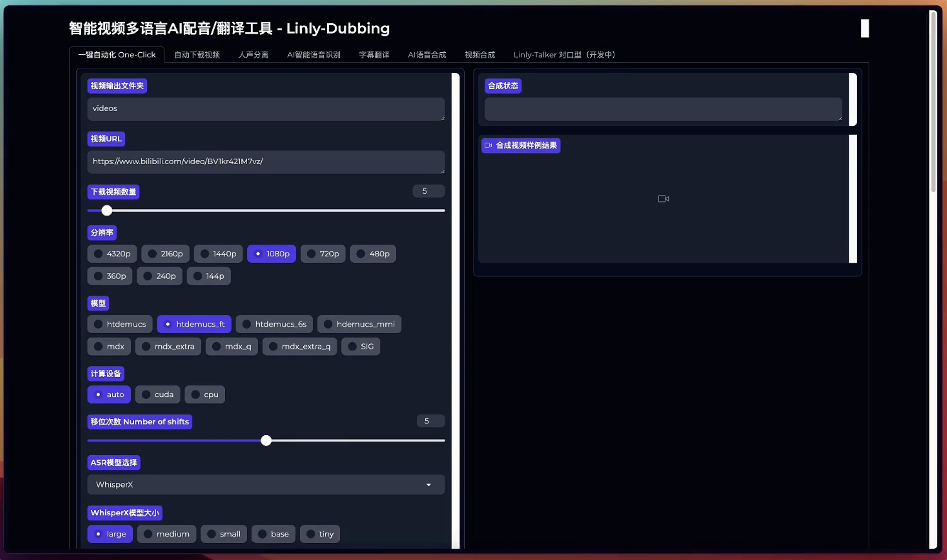This screenshot has width=947, height=560.
Task: Choose small WhisperX model size
Action: (x=223, y=534)
